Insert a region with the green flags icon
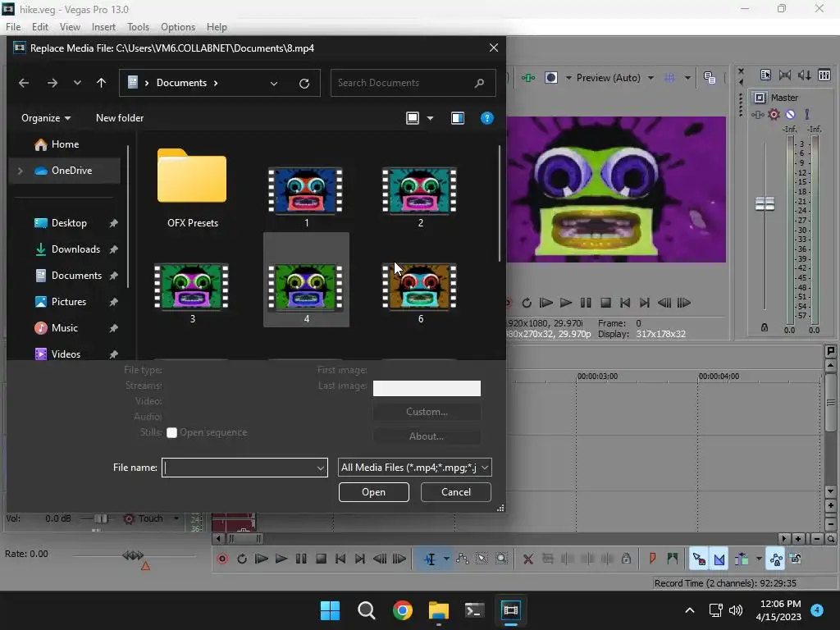Viewport: 840px width, 630px height. (x=673, y=559)
